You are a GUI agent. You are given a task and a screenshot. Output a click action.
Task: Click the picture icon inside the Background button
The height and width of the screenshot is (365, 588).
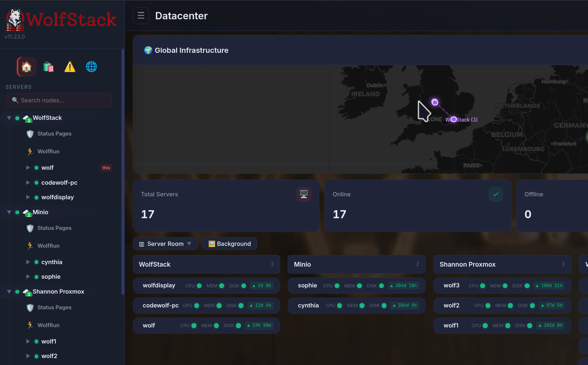pyautogui.click(x=211, y=243)
